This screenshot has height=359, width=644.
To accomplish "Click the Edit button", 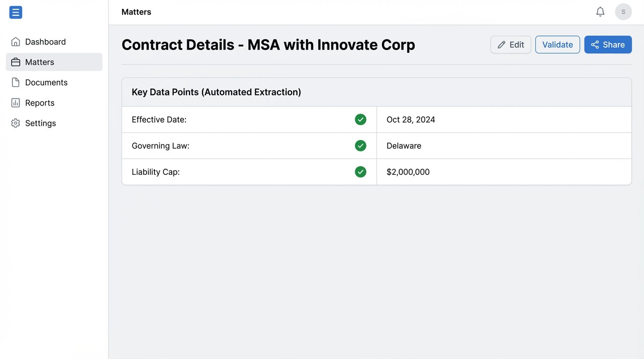I will pyautogui.click(x=511, y=44).
